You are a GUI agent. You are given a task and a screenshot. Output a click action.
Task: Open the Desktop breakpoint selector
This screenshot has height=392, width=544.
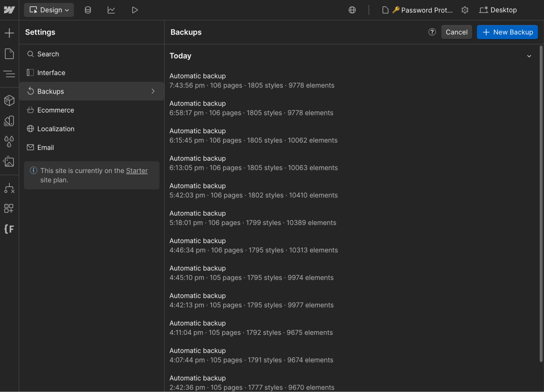pyautogui.click(x=498, y=10)
